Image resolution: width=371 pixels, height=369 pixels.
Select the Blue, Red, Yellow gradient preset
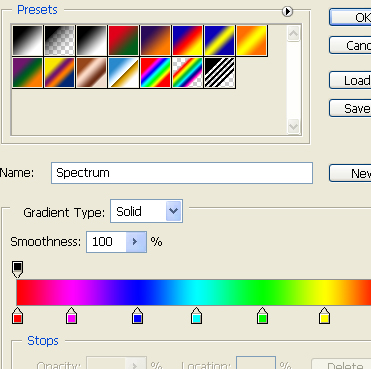coord(188,40)
